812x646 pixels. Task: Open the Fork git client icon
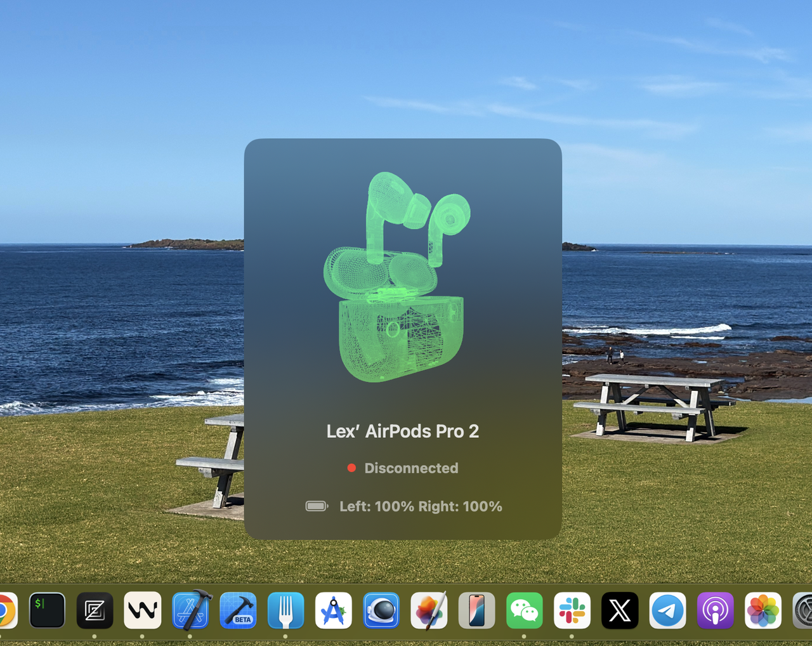pos(285,610)
